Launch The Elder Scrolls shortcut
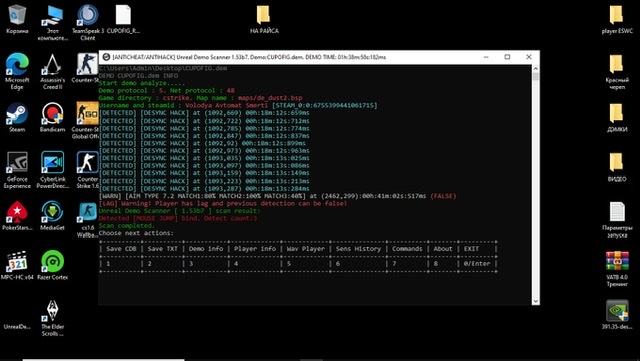 [x=52, y=319]
